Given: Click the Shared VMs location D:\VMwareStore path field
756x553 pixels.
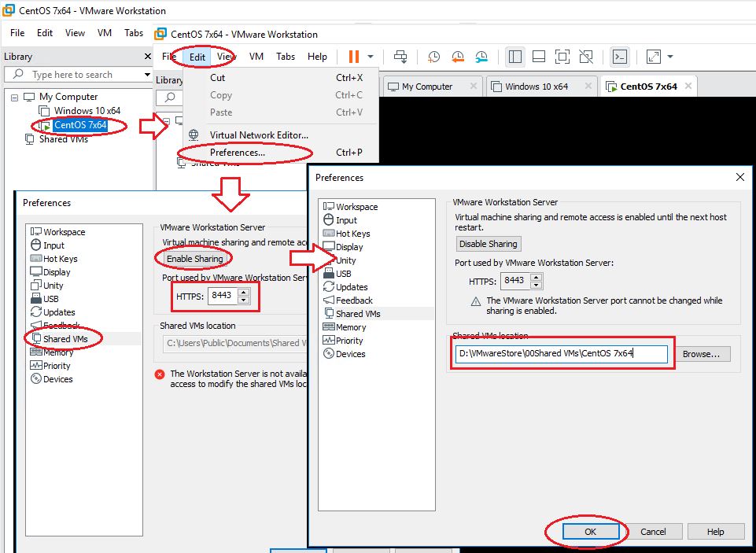Looking at the screenshot, I should click(x=561, y=354).
